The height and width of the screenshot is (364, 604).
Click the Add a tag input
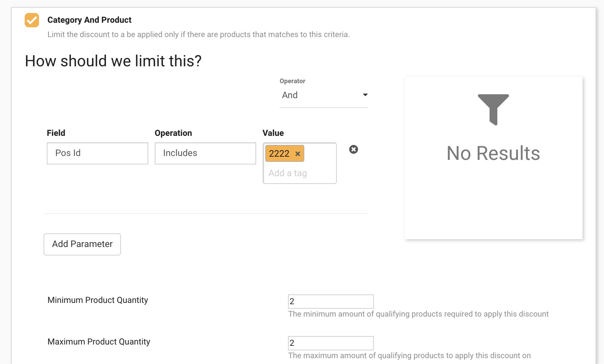point(299,173)
